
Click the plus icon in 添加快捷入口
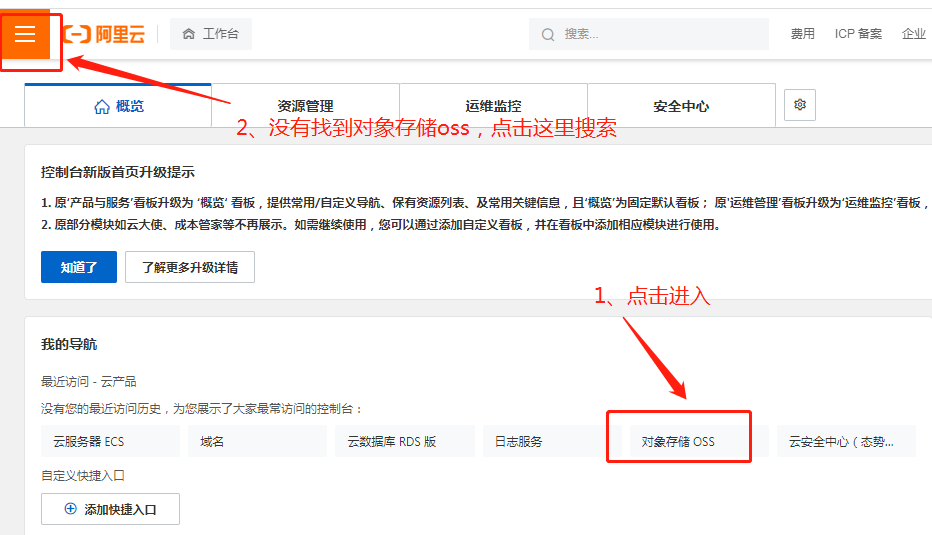pos(70,509)
